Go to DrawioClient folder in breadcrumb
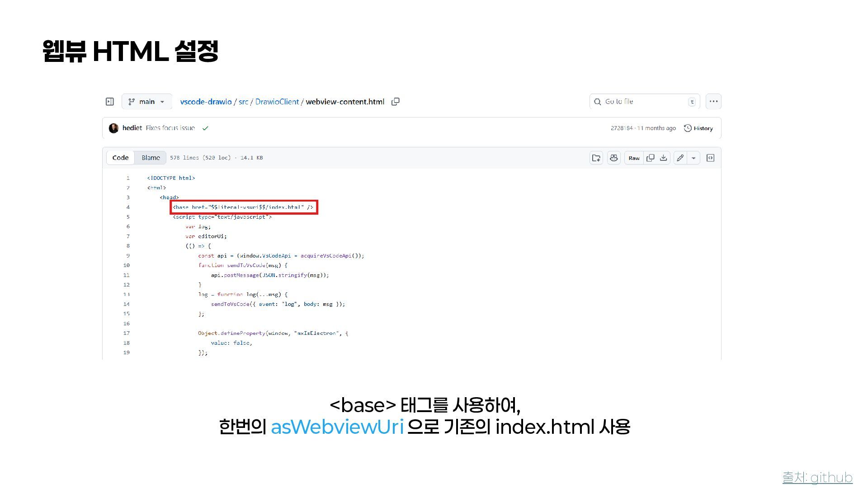The height and width of the screenshot is (488, 868). (277, 102)
